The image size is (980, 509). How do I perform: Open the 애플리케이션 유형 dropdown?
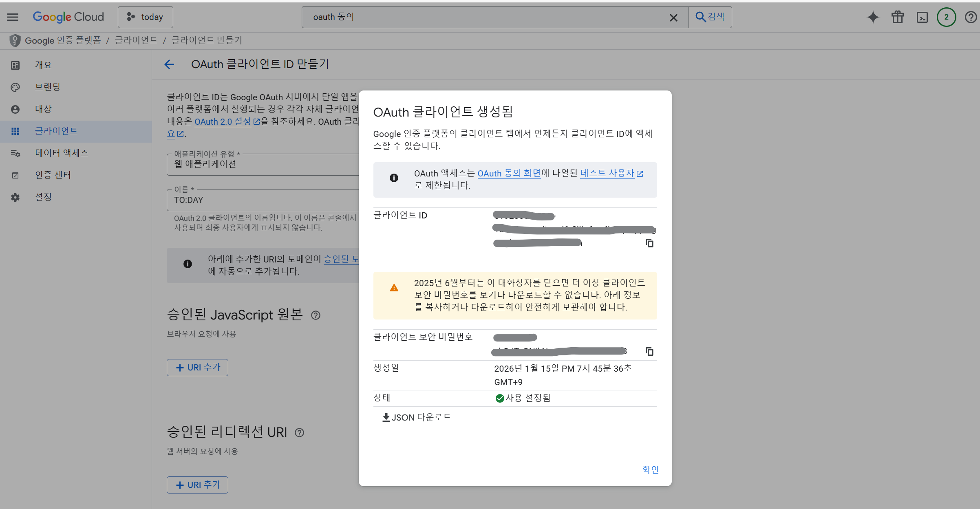[x=263, y=164]
